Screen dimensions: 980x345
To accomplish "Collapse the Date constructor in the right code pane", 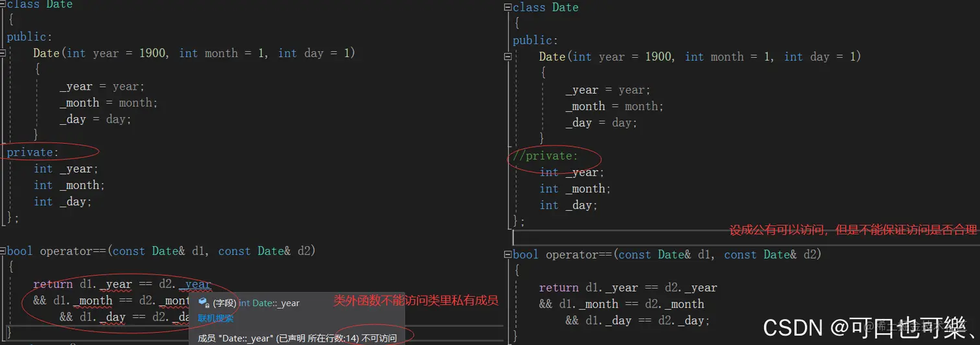I will (x=508, y=57).
